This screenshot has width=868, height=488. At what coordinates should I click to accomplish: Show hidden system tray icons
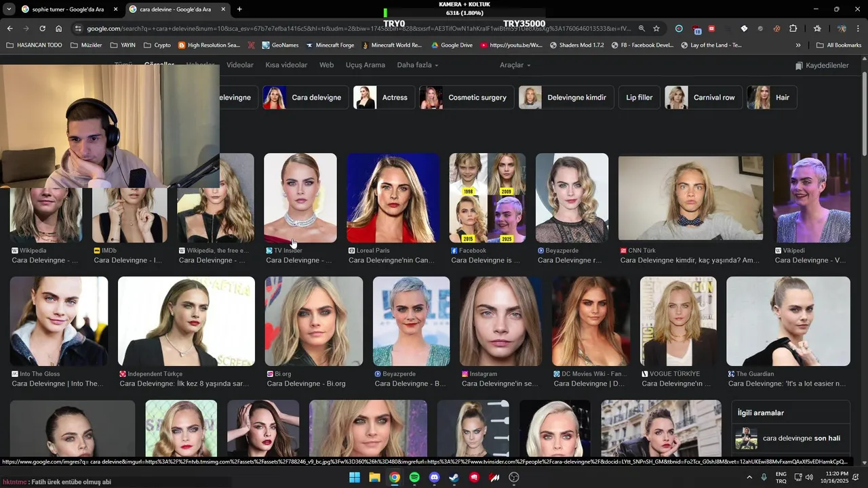749,477
